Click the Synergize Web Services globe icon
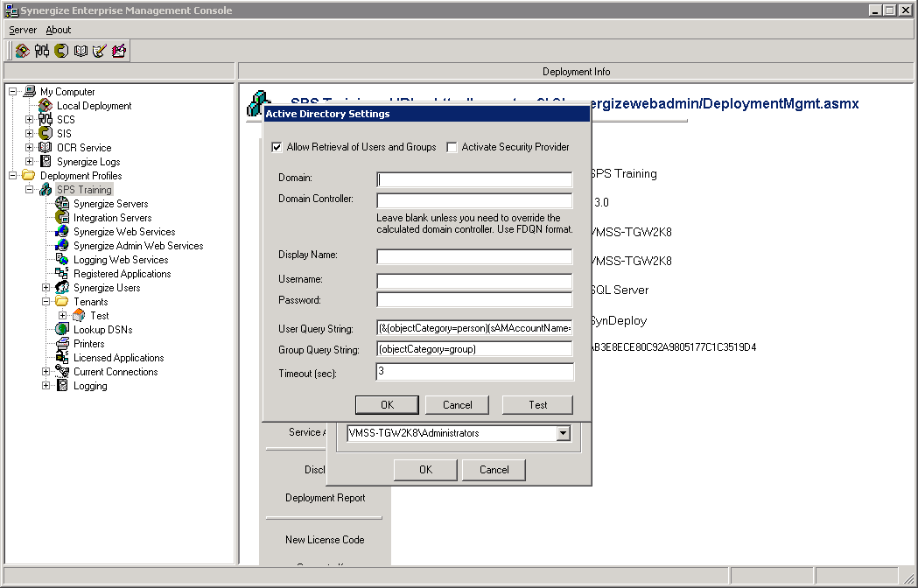The height and width of the screenshot is (588, 918). tap(62, 231)
